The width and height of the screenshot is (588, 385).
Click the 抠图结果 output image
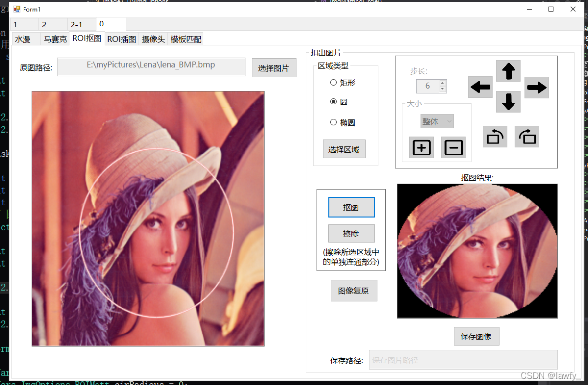(x=477, y=251)
